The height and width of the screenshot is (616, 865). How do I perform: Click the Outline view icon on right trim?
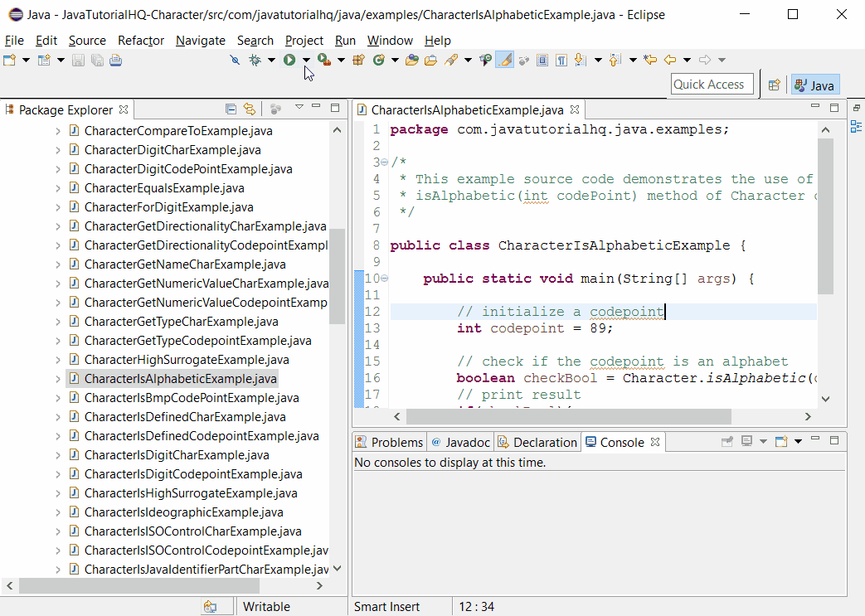pos(856,126)
